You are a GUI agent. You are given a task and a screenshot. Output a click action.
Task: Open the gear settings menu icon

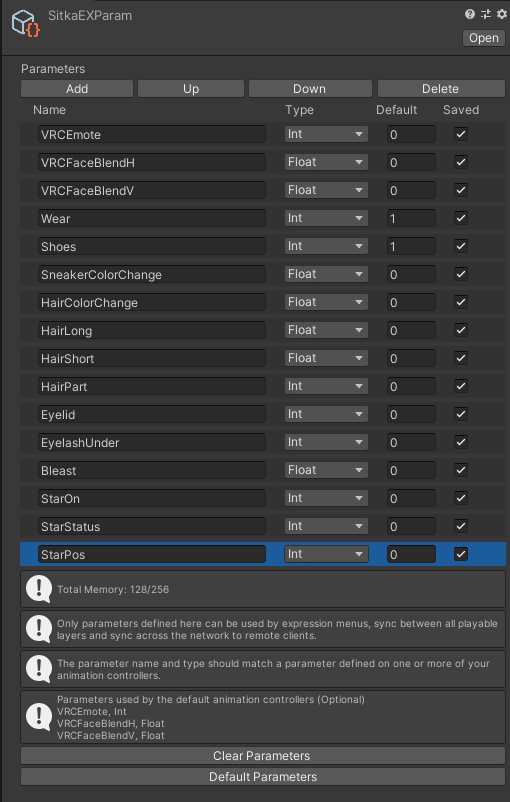(501, 14)
